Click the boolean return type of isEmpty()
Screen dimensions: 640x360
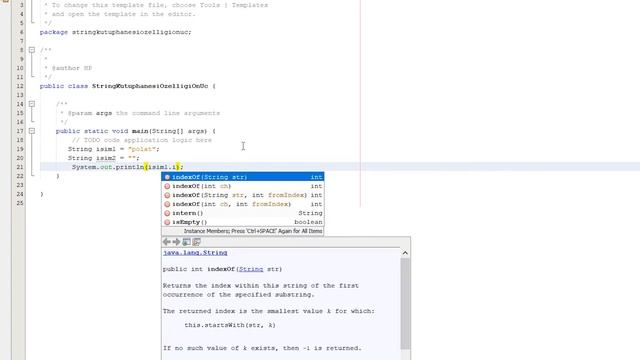(308, 222)
